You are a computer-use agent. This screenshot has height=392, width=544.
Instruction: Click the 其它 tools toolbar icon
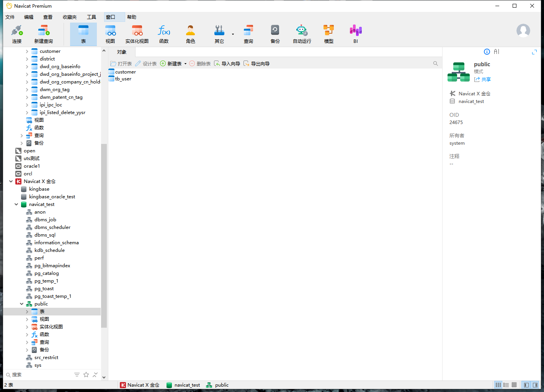point(219,34)
